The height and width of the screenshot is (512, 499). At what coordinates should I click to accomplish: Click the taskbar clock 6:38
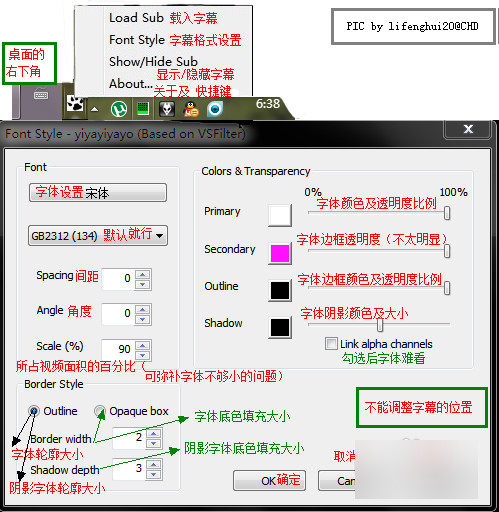coord(268,104)
